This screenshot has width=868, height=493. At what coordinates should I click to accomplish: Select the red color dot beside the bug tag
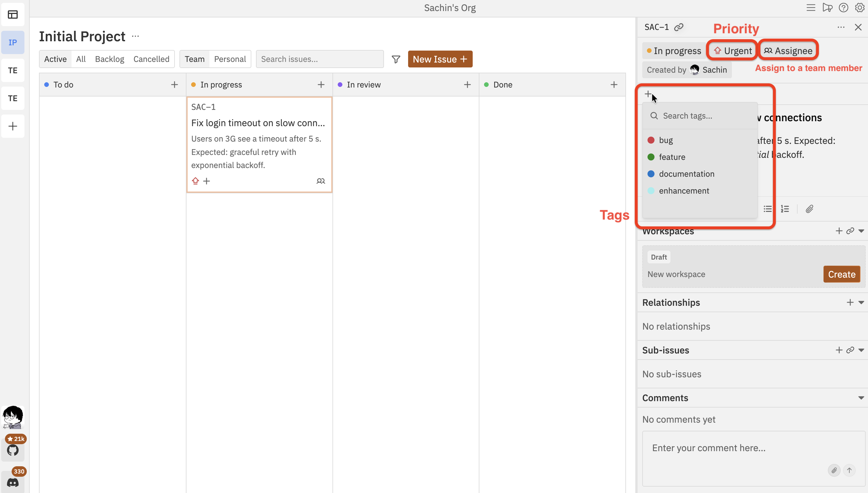(x=651, y=140)
